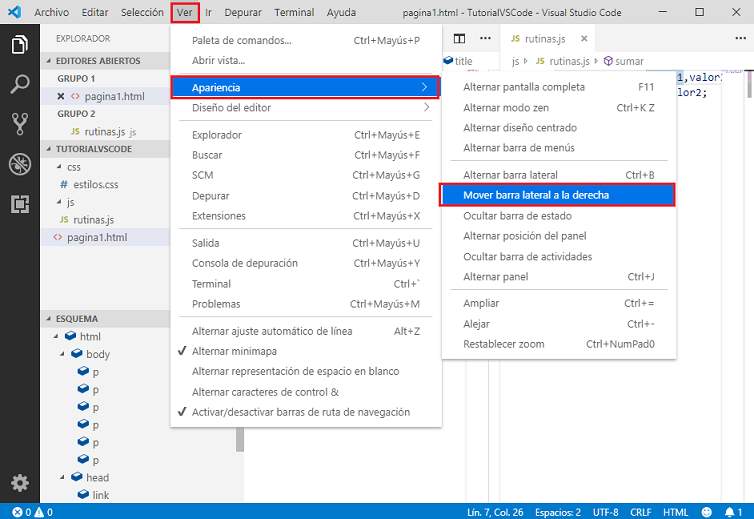
Task: Collapse the html outline node arrow
Action: pos(56,336)
